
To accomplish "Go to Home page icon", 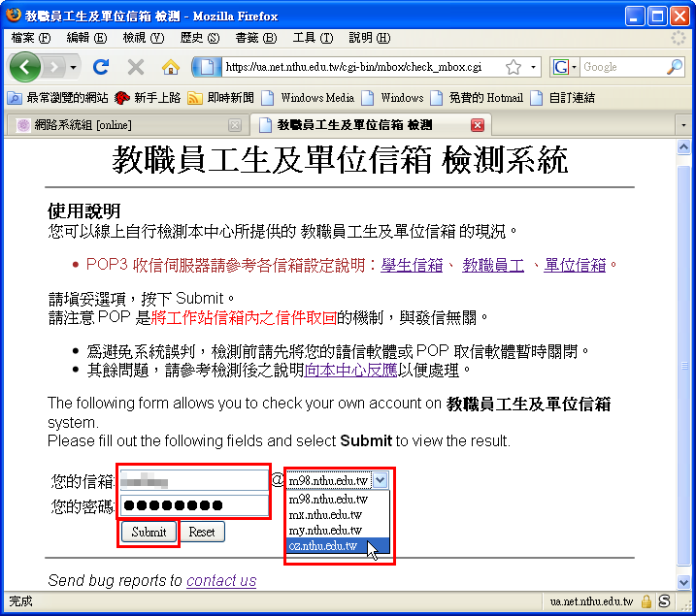I will (171, 67).
